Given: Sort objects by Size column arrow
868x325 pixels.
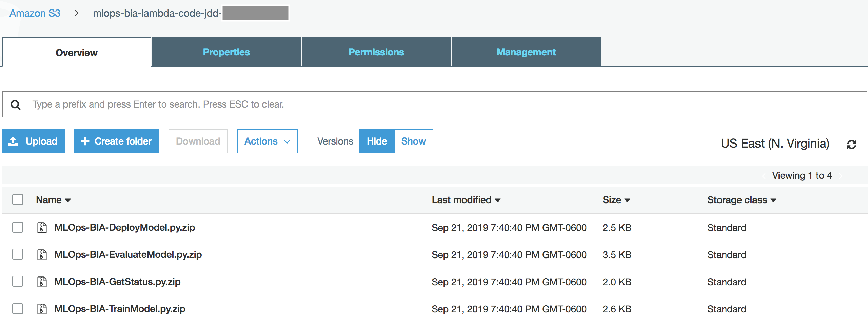Looking at the screenshot, I should [627, 200].
